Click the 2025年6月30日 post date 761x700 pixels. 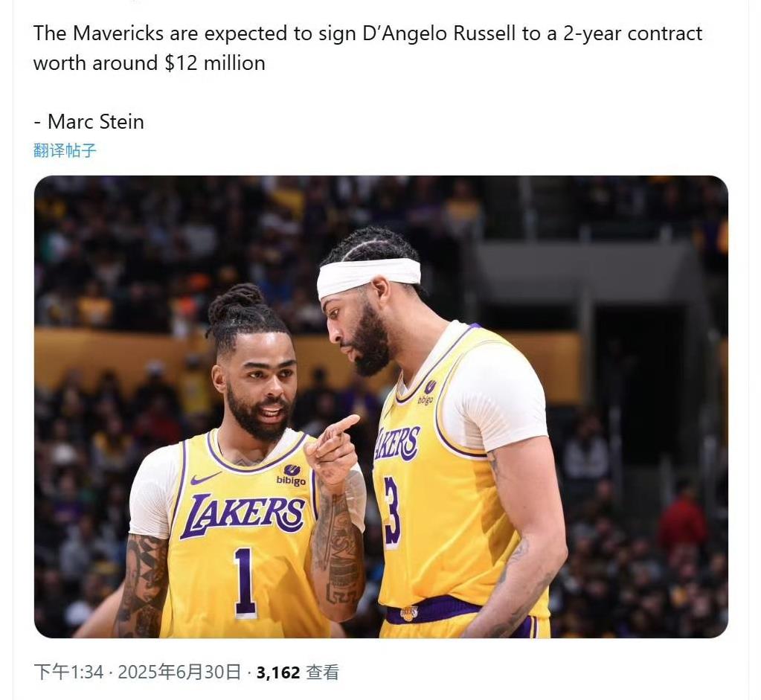pos(179,672)
